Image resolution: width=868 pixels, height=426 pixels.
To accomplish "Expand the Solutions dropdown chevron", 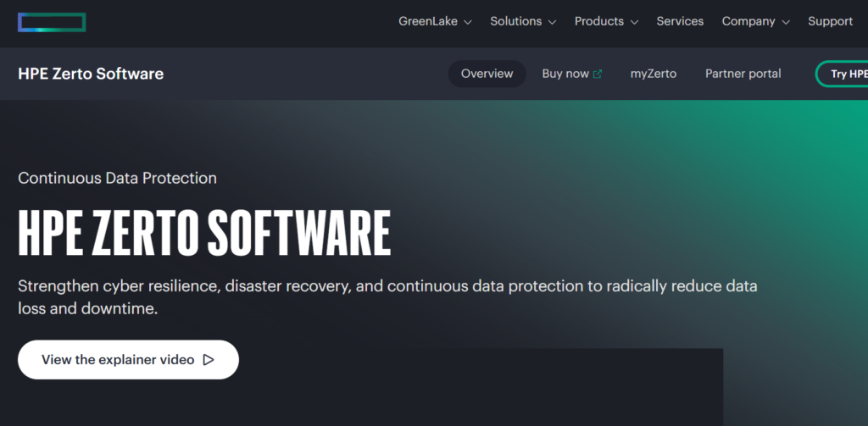I will (552, 22).
